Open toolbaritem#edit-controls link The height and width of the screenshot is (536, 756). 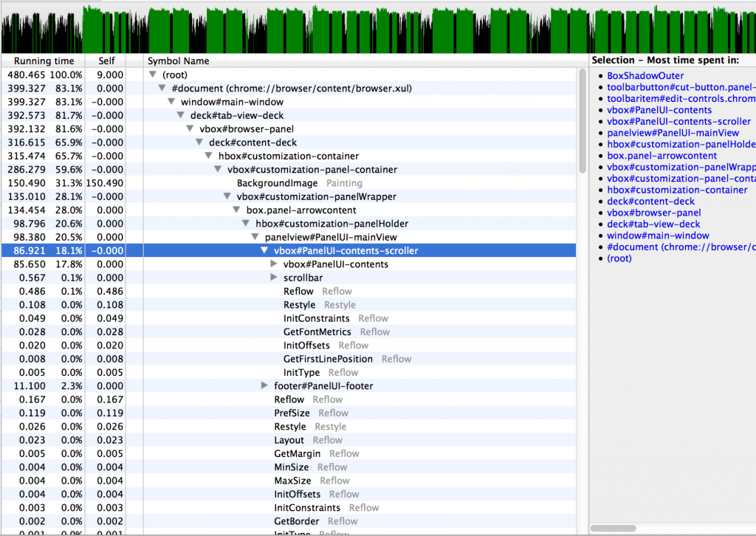(x=681, y=98)
